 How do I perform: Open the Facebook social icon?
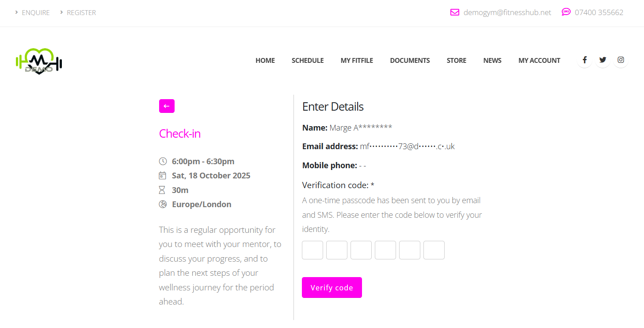point(584,60)
